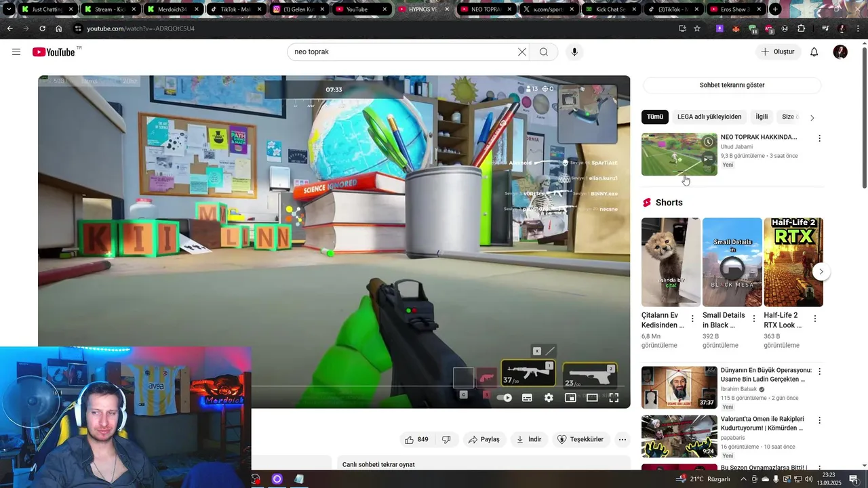
Task: Click Sohbet tekrarını göster button
Action: [732, 85]
